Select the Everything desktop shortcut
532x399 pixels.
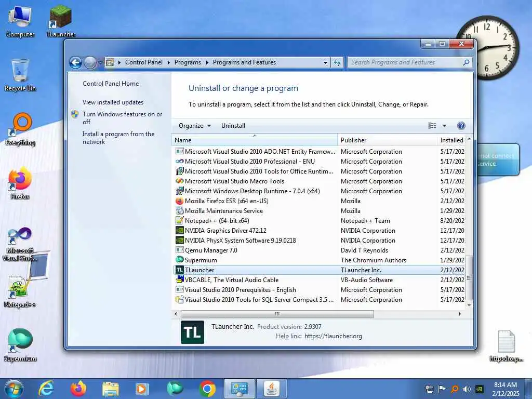pyautogui.click(x=20, y=129)
